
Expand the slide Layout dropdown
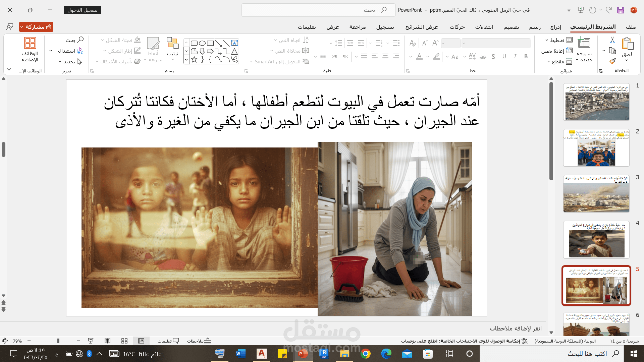[547, 40]
